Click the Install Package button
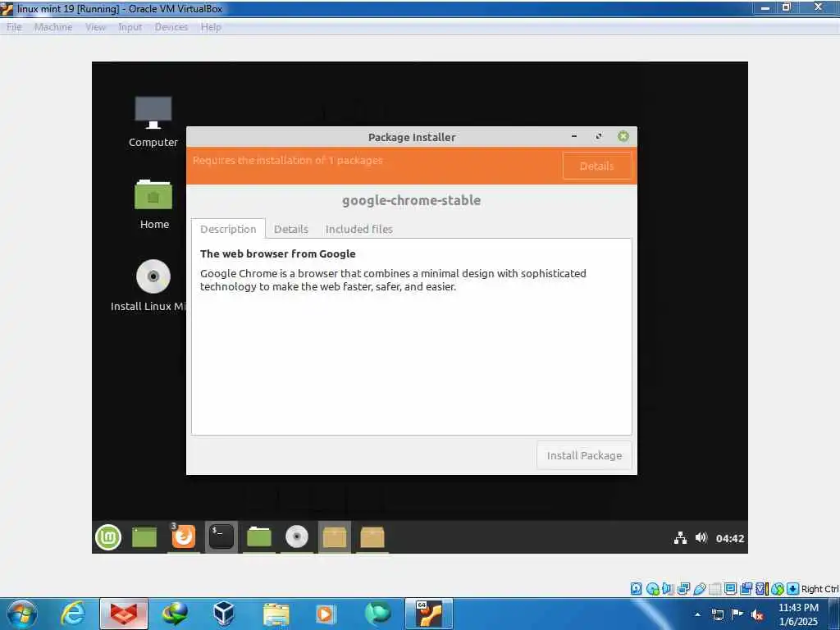 [584, 455]
